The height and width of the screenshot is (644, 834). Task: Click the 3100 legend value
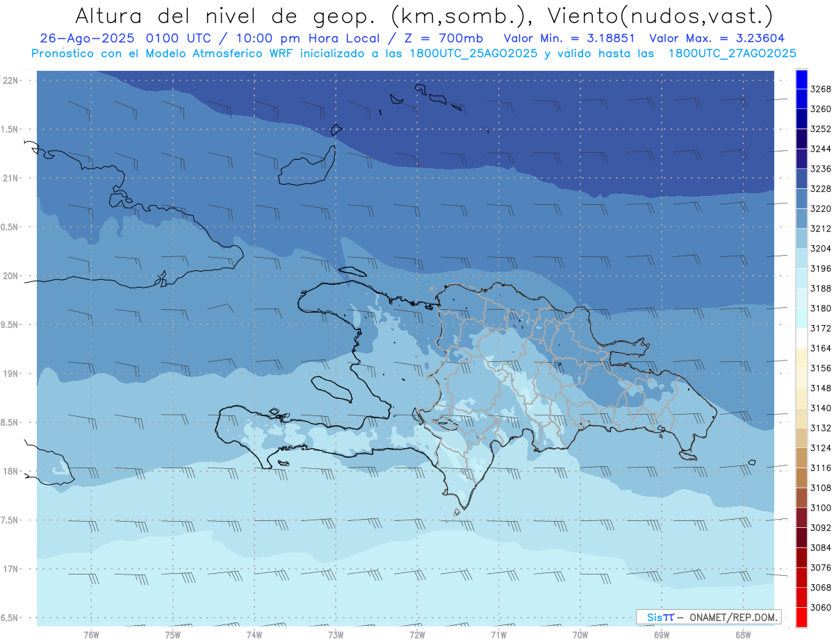coord(821,508)
